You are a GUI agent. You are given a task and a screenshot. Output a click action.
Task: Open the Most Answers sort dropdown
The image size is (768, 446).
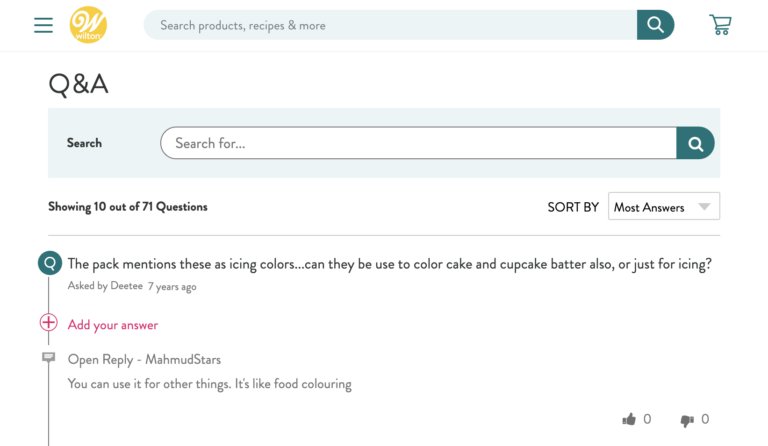663,207
